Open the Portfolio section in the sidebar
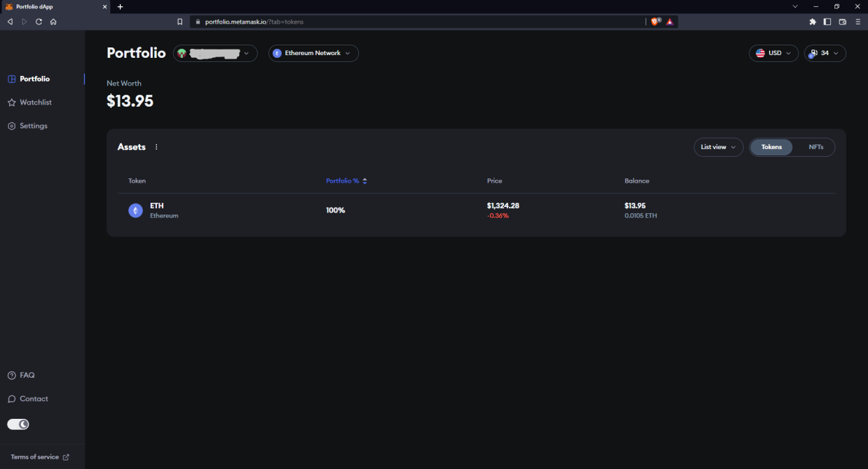868x469 pixels. tap(32, 78)
